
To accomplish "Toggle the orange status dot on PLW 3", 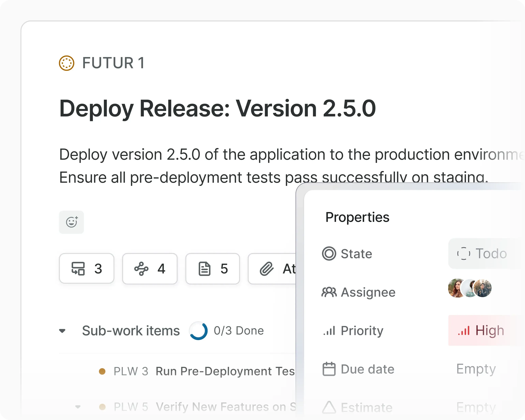I will tap(102, 371).
